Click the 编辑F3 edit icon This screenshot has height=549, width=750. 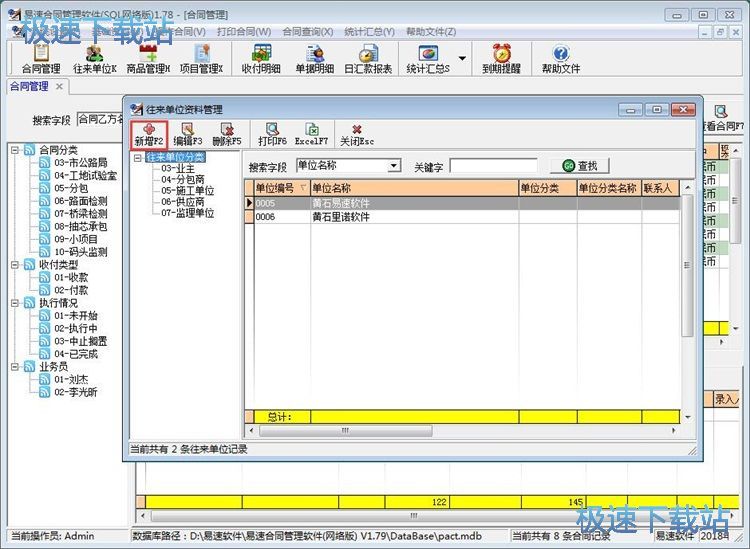(187, 134)
